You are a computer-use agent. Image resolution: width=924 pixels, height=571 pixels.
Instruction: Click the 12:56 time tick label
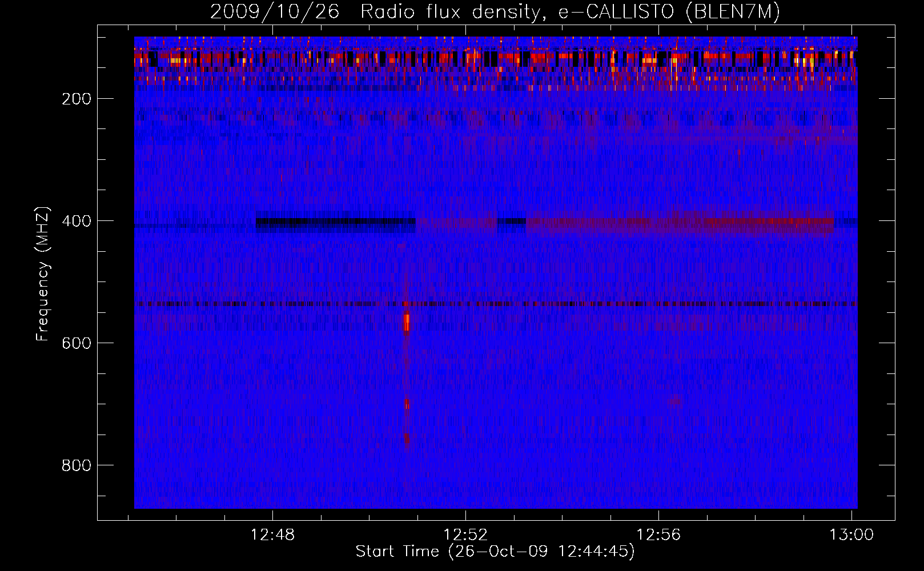click(659, 534)
